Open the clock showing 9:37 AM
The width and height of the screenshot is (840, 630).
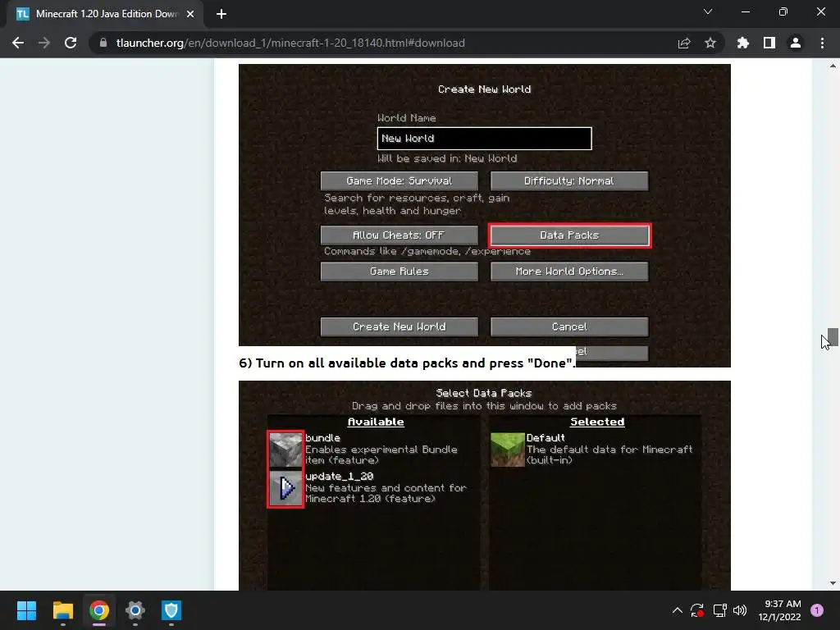(779, 610)
